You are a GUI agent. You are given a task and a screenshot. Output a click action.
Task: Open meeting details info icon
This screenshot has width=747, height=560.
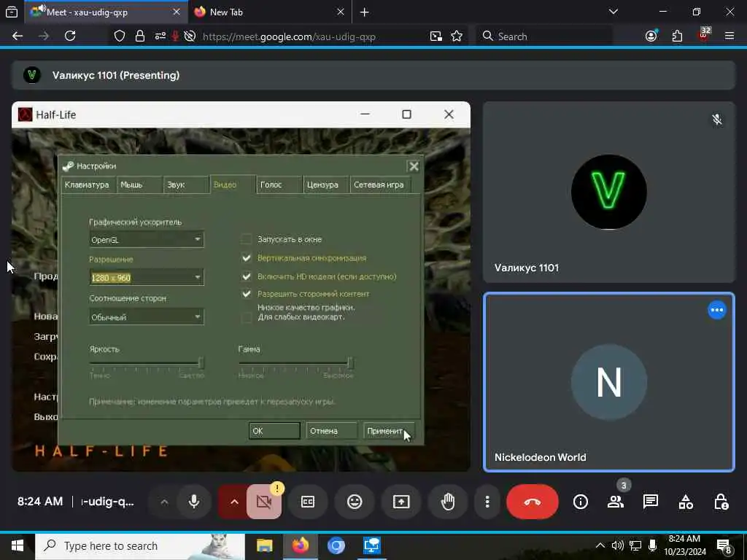pyautogui.click(x=580, y=502)
